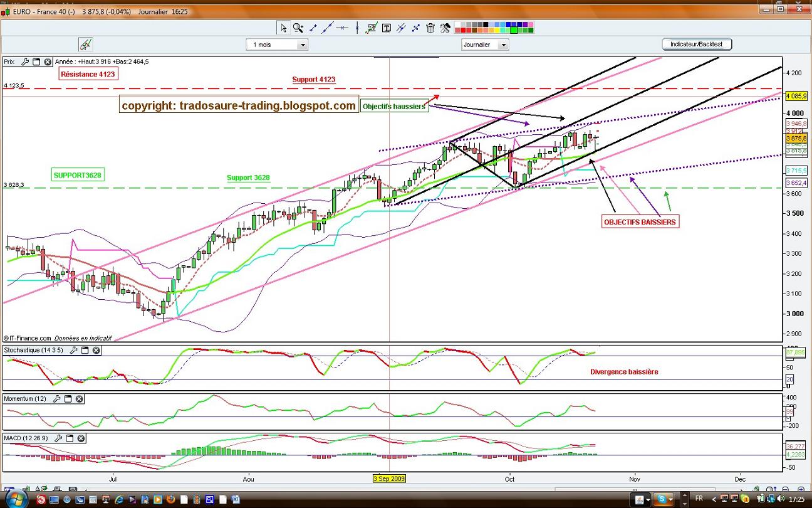The image size is (812, 508).
Task: Click the 4 085,9 price tag
Action: [x=796, y=96]
